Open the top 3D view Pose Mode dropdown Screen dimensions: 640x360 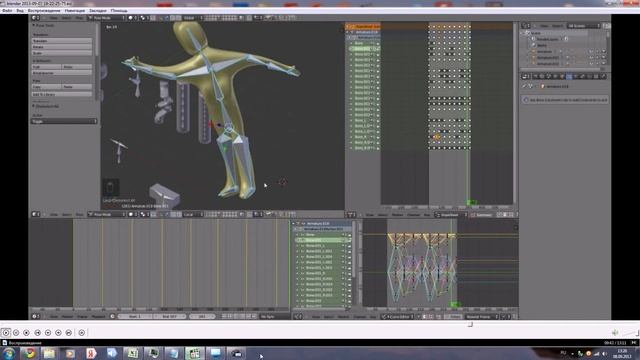point(107,18)
